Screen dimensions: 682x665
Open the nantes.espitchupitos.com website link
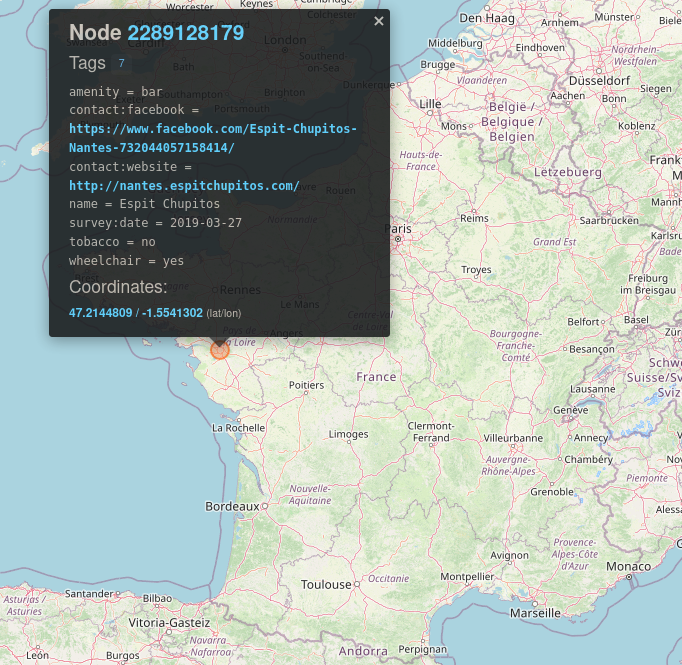184,186
